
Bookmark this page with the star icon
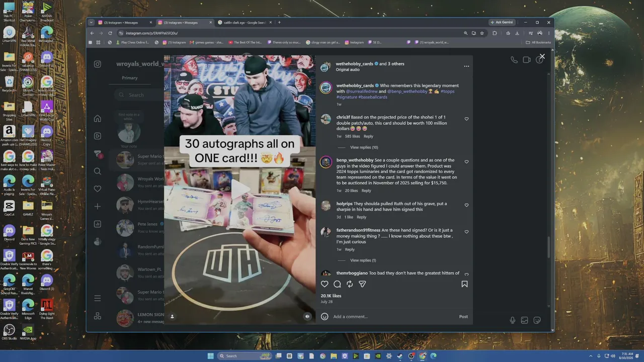coord(482,33)
